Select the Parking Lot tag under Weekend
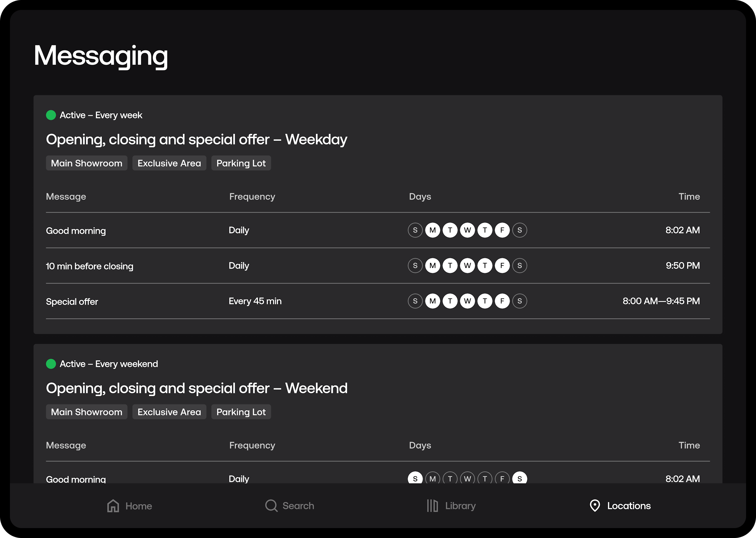Image resolution: width=756 pixels, height=538 pixels. (241, 412)
